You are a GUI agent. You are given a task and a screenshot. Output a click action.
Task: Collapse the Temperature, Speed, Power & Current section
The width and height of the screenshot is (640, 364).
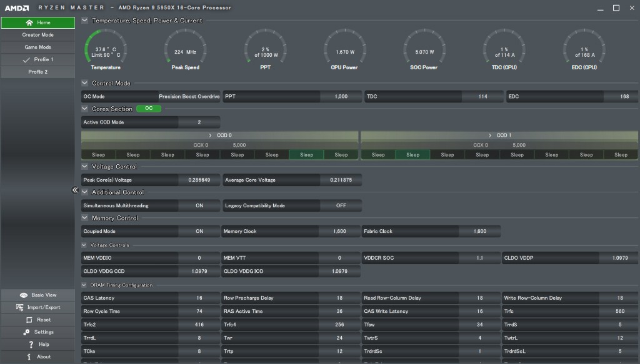pyautogui.click(x=85, y=20)
